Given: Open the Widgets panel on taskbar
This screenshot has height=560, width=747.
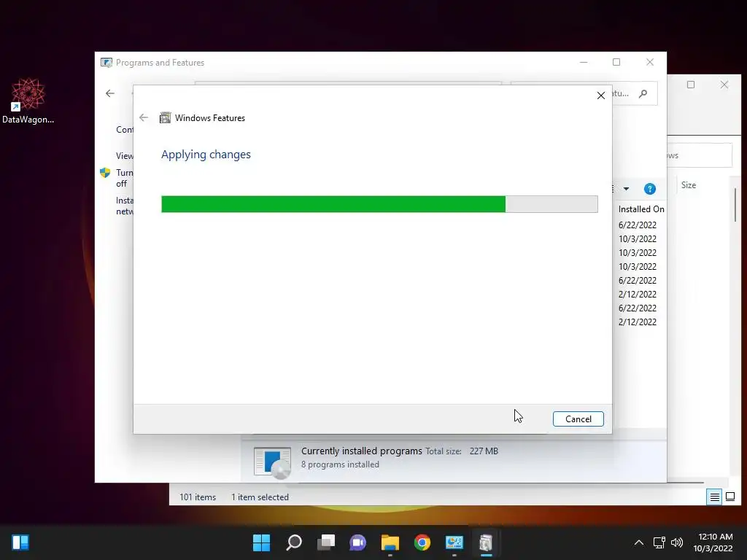Looking at the screenshot, I should (x=20, y=542).
